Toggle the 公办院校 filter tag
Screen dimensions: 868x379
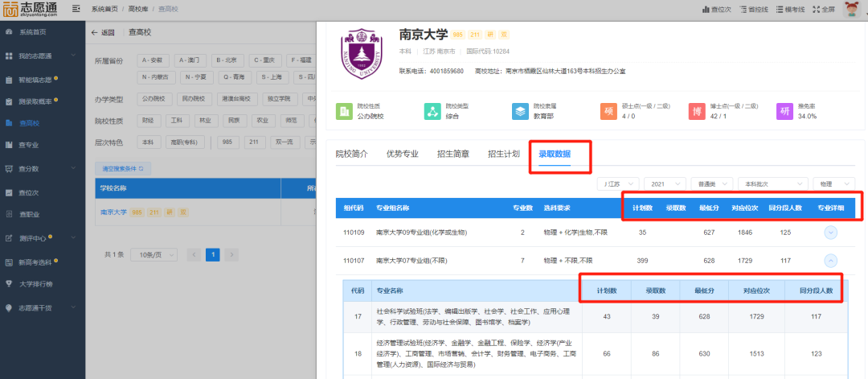pyautogui.click(x=154, y=99)
